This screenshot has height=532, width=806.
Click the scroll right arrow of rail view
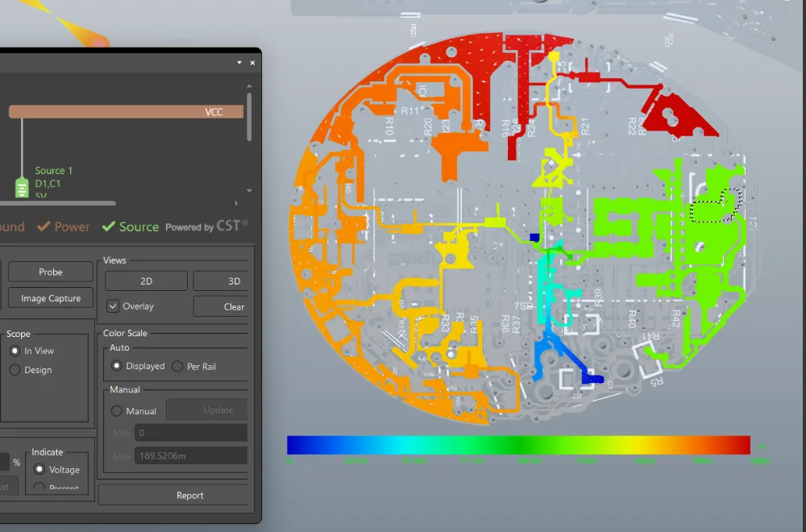236,204
